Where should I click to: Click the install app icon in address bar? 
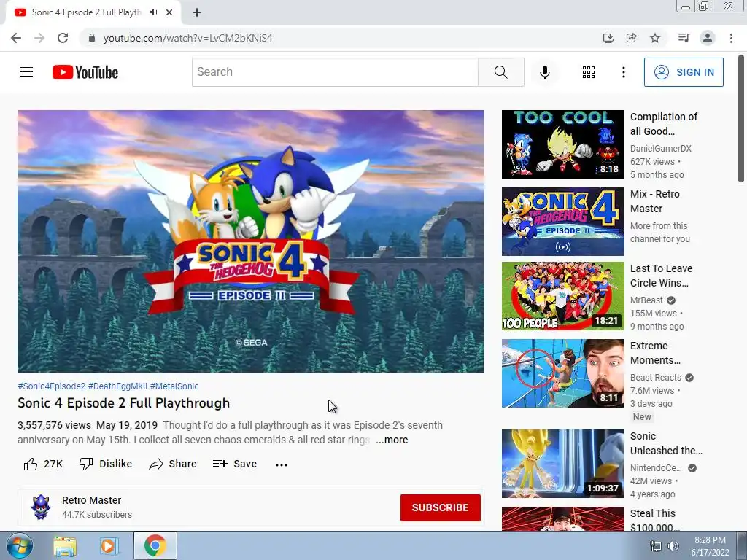608,38
